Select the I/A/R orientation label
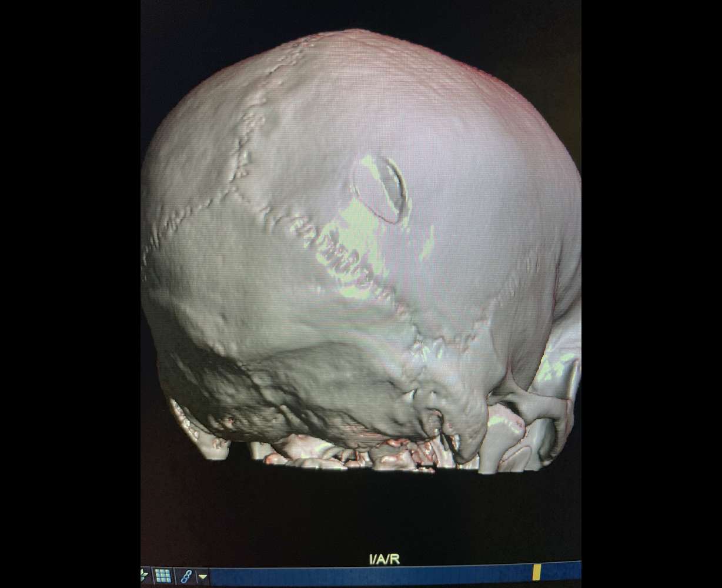The image size is (722, 588). pos(384,559)
